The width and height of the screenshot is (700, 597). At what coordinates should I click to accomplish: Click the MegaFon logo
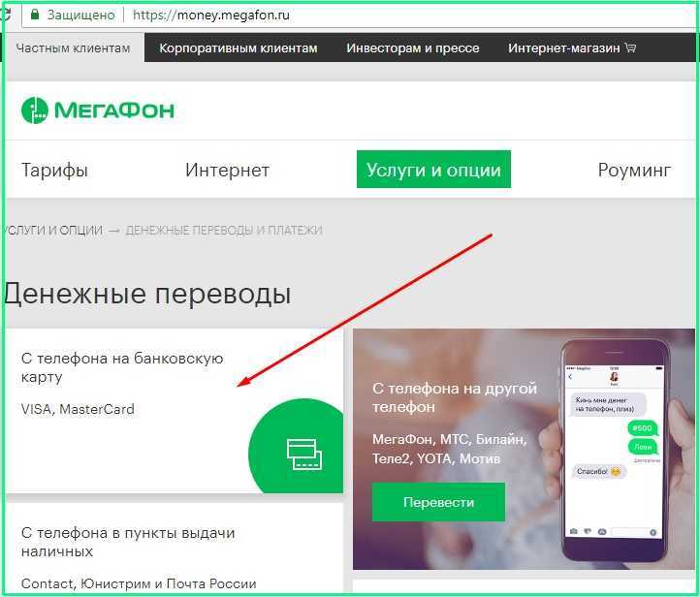point(98,110)
